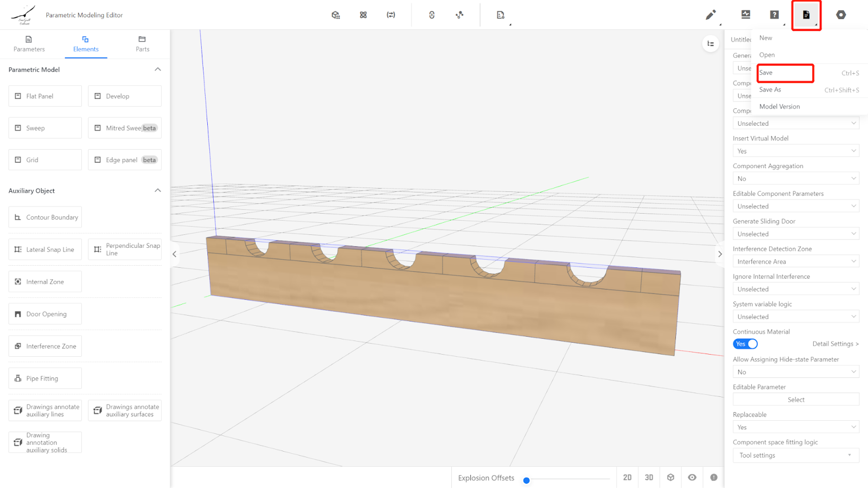The image size is (868, 488).
Task: Toggle the Continuous Material switch
Action: (x=745, y=344)
